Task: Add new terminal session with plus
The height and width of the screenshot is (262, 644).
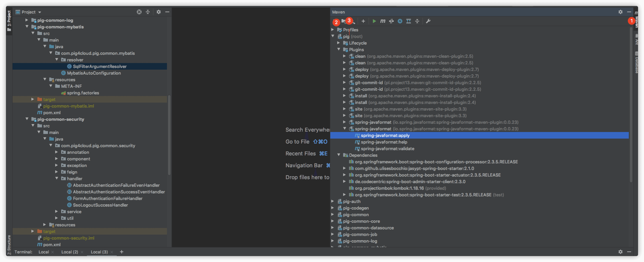Action: tap(121, 252)
